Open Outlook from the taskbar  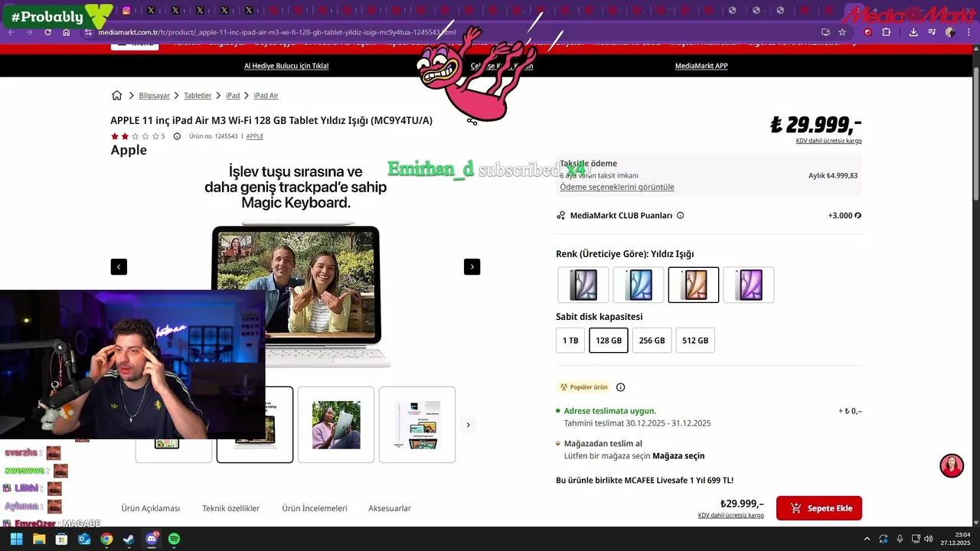84,539
